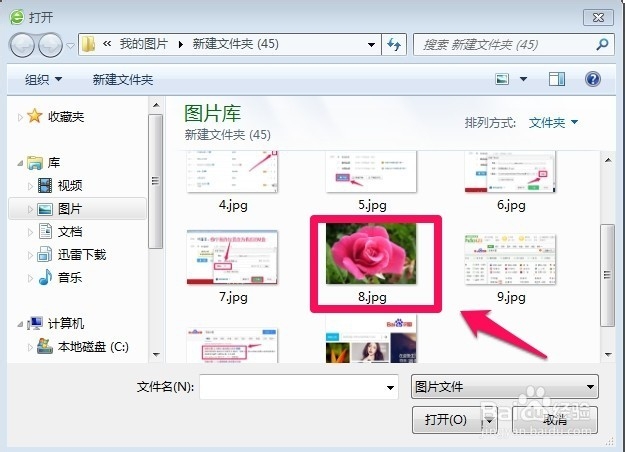Select 计算机 in navigation pane

pos(66,323)
